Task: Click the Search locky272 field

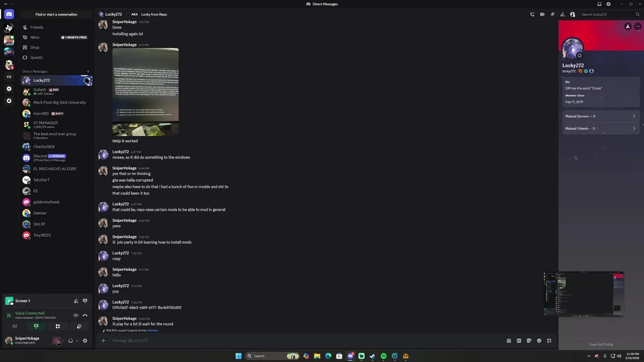Action: tap(610, 15)
